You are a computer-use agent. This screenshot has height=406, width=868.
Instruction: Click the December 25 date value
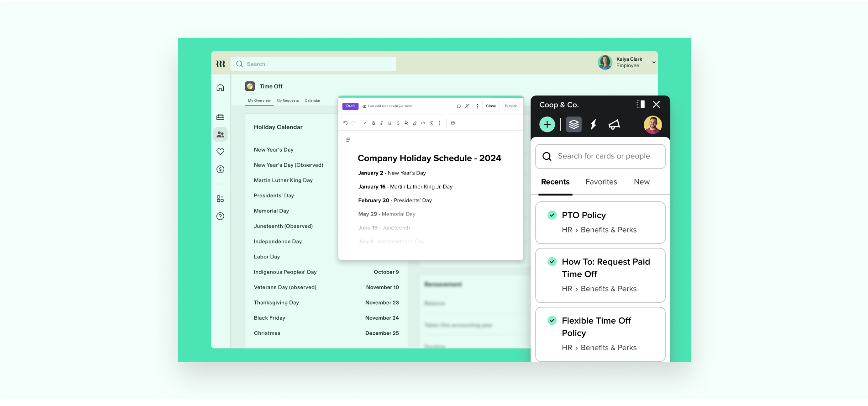point(382,333)
